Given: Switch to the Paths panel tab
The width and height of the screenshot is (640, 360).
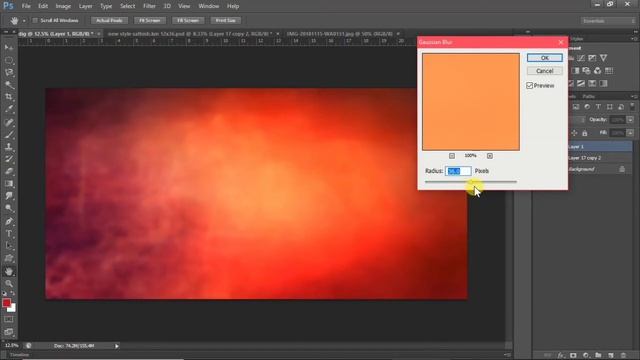Looking at the screenshot, I should coord(589,96).
